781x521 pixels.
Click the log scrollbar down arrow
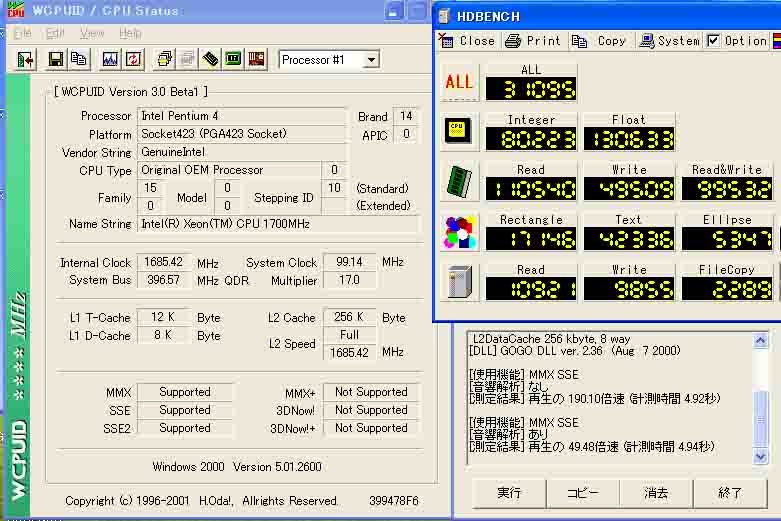[x=760, y=457]
